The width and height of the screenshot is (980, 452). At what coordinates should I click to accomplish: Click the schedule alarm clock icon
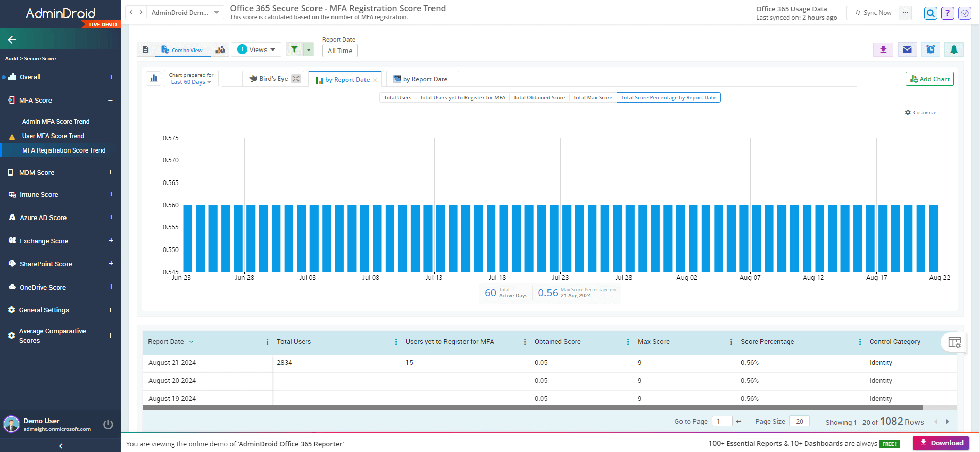click(931, 49)
